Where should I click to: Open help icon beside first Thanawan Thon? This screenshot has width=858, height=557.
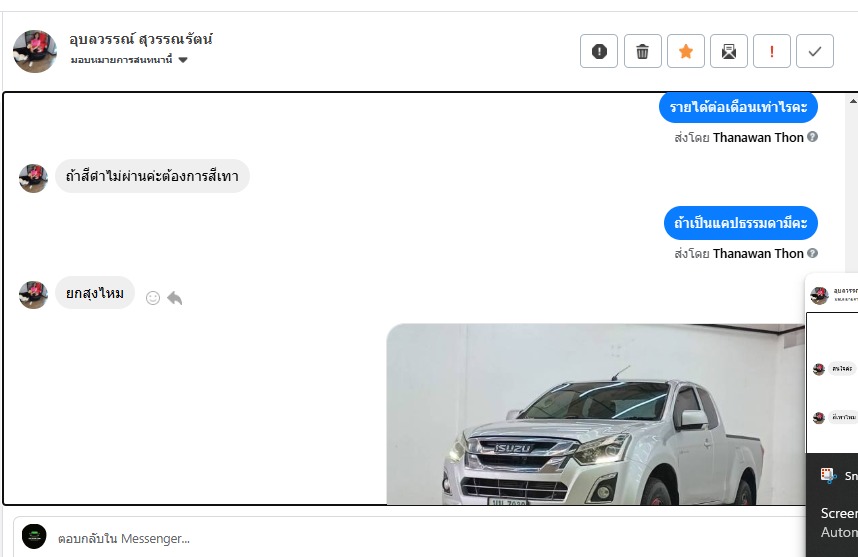click(813, 137)
